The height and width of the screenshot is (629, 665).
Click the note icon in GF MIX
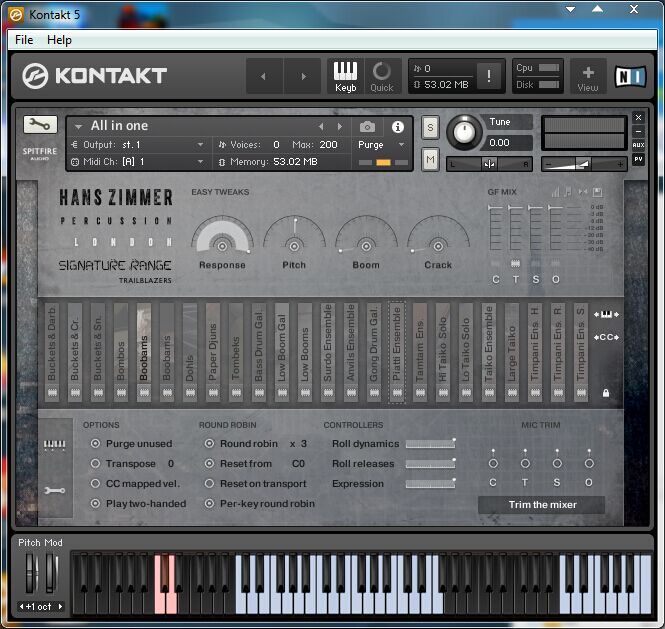568,193
